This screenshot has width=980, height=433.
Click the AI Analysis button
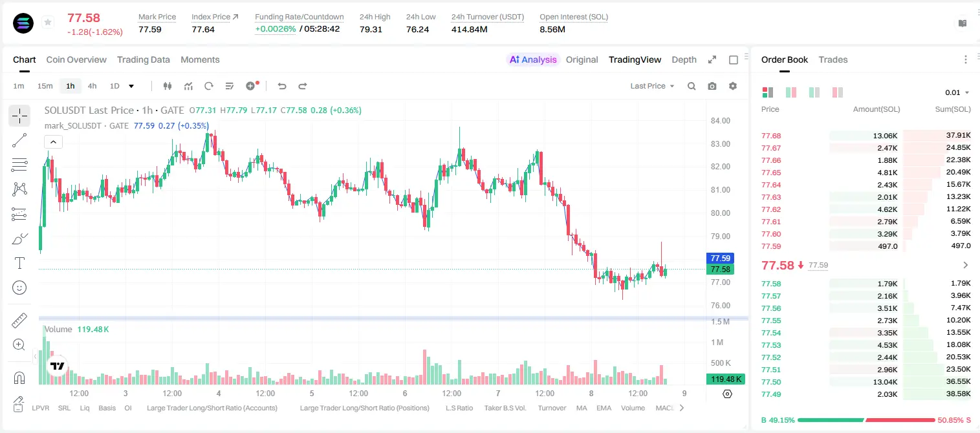532,59
